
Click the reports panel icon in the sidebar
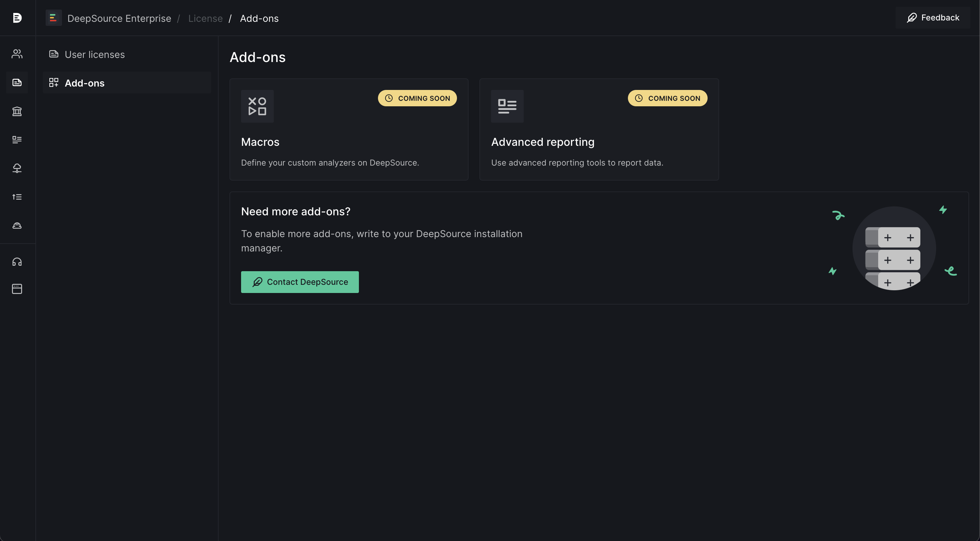click(17, 140)
